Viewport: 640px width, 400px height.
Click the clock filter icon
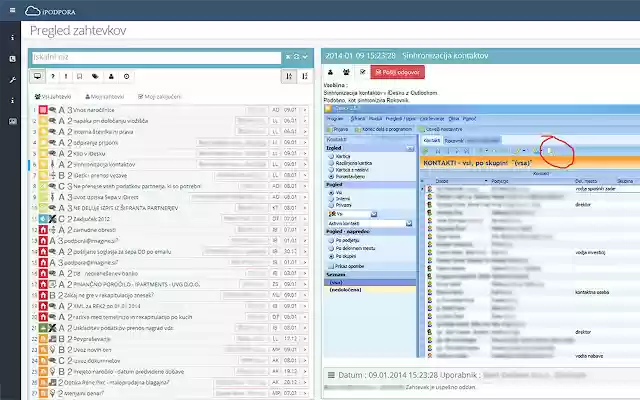(x=127, y=76)
